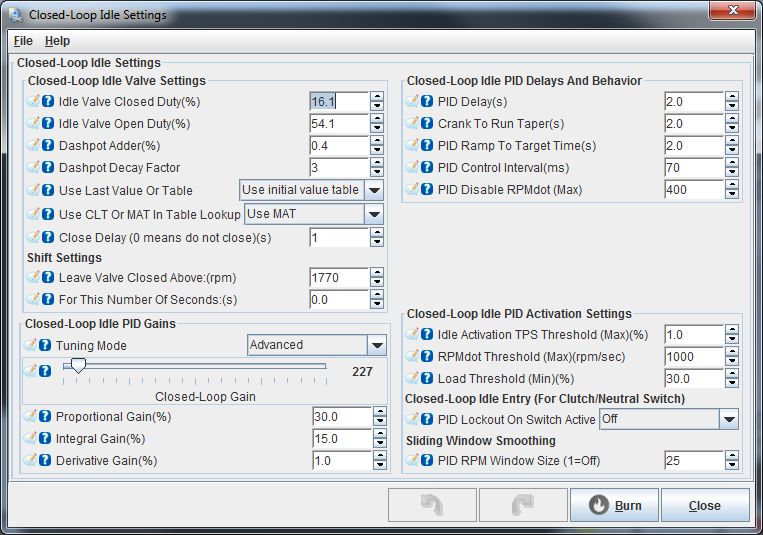Open the Use CLT Or MAT dropdown
763x535 pixels.
tap(374, 214)
